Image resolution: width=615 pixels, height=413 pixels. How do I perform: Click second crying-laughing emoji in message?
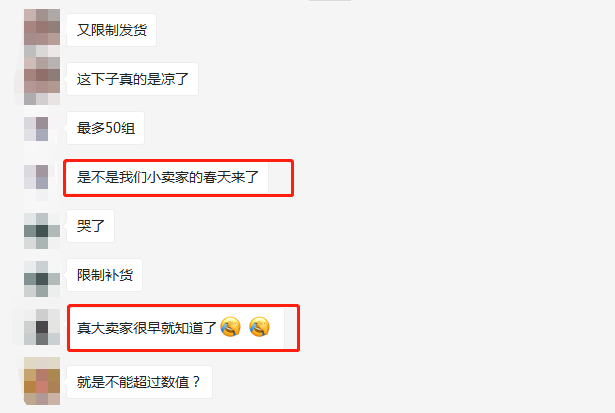tap(259, 327)
